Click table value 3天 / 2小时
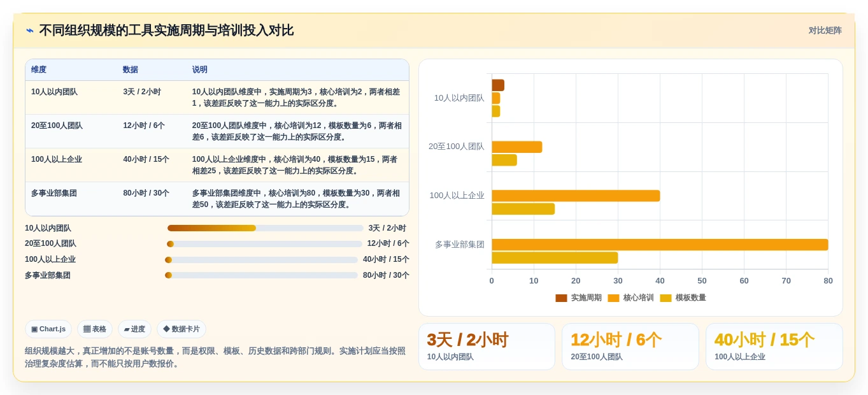Screen dimensions: 868x395 tap(142, 92)
